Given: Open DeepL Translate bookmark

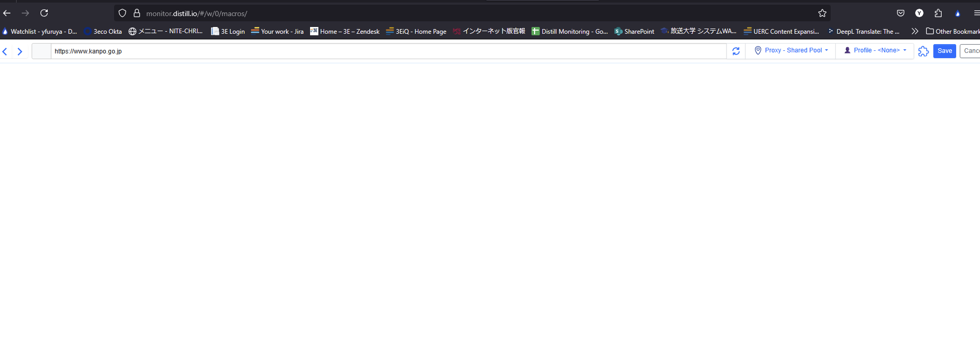Looking at the screenshot, I should click(x=863, y=31).
